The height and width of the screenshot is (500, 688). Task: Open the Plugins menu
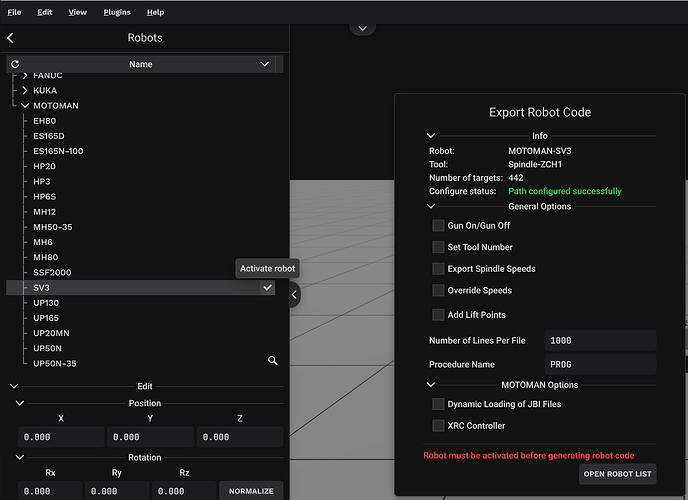[x=117, y=12]
